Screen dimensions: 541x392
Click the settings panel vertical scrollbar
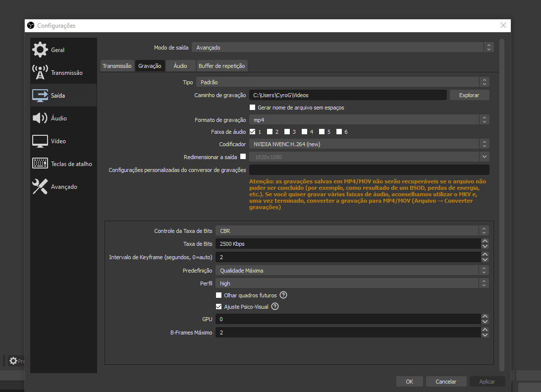point(502,205)
